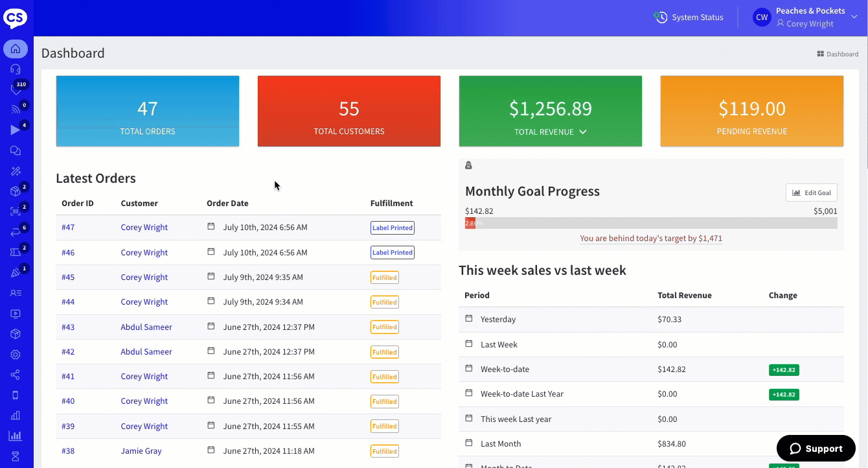Open order #47 link
Screen dimensions: 868x468
click(68, 228)
